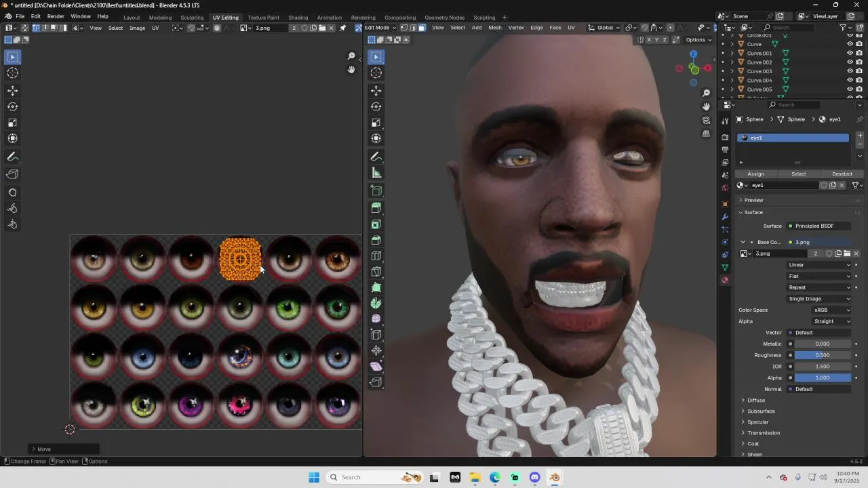
Task: Switch orthographic/perspective view grid icon
Action: (x=706, y=134)
